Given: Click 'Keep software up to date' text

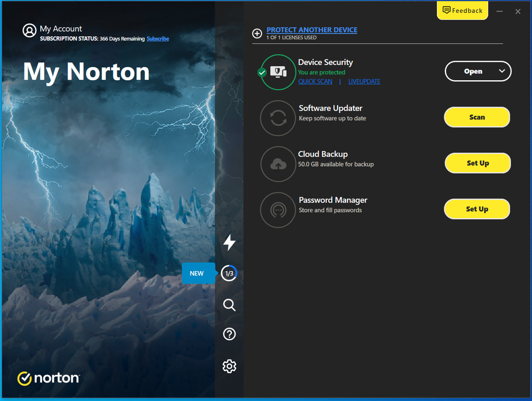Looking at the screenshot, I should [333, 118].
